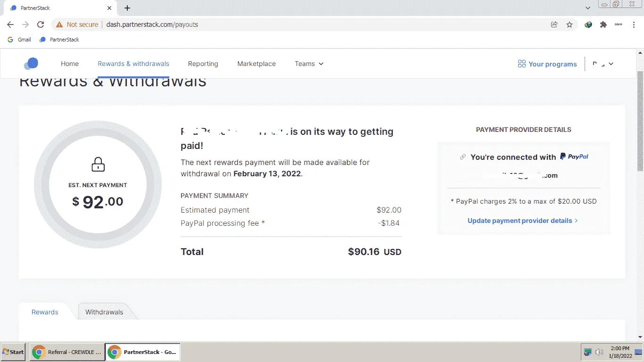Click the share page icon in address bar

pyautogui.click(x=554, y=25)
